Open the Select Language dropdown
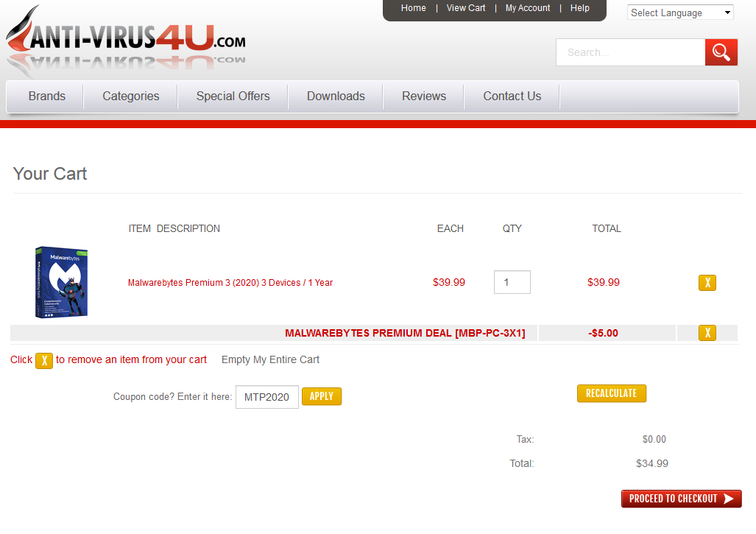The width and height of the screenshot is (756, 534). [680, 13]
